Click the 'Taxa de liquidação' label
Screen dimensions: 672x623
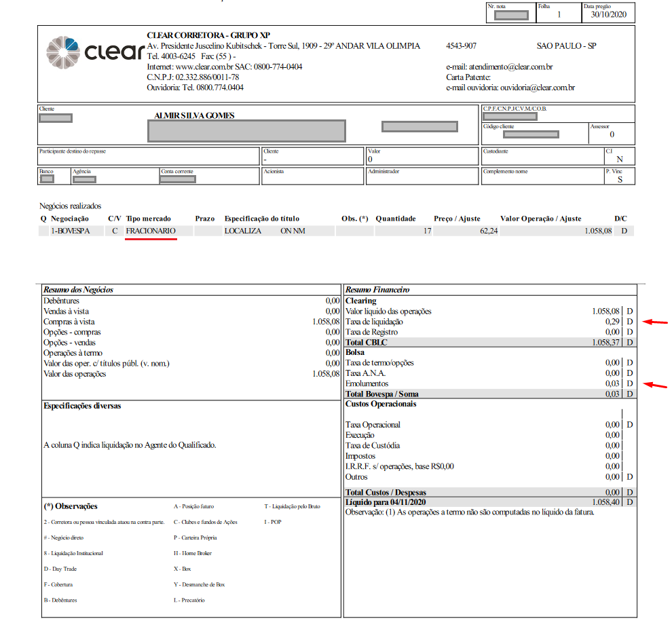(374, 322)
